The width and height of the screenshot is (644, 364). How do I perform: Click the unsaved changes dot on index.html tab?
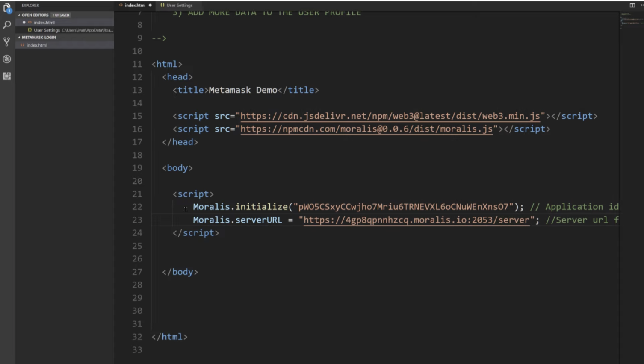tap(150, 5)
